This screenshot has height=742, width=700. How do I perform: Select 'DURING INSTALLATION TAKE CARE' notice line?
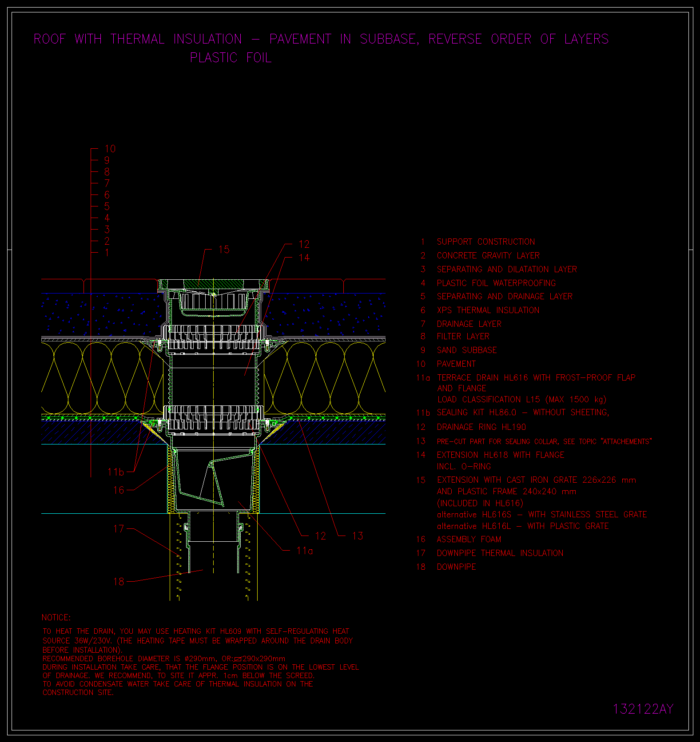201,667
